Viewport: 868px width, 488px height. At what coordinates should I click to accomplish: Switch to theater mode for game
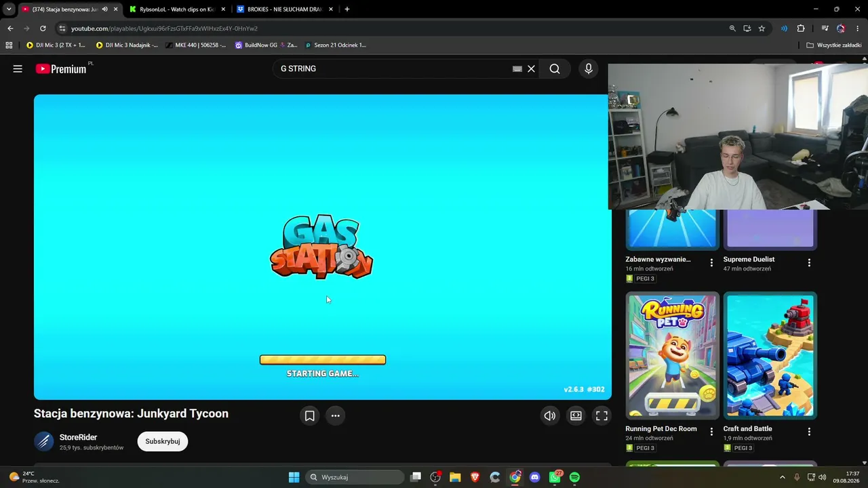(x=576, y=415)
